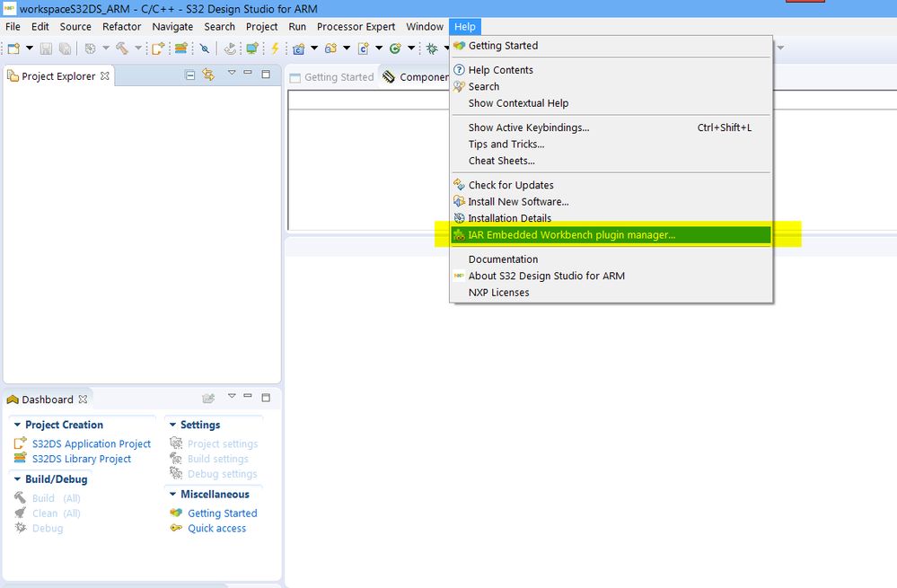Collapse the Build/Debug section
Viewport: 897px width, 588px height.
tap(17, 478)
